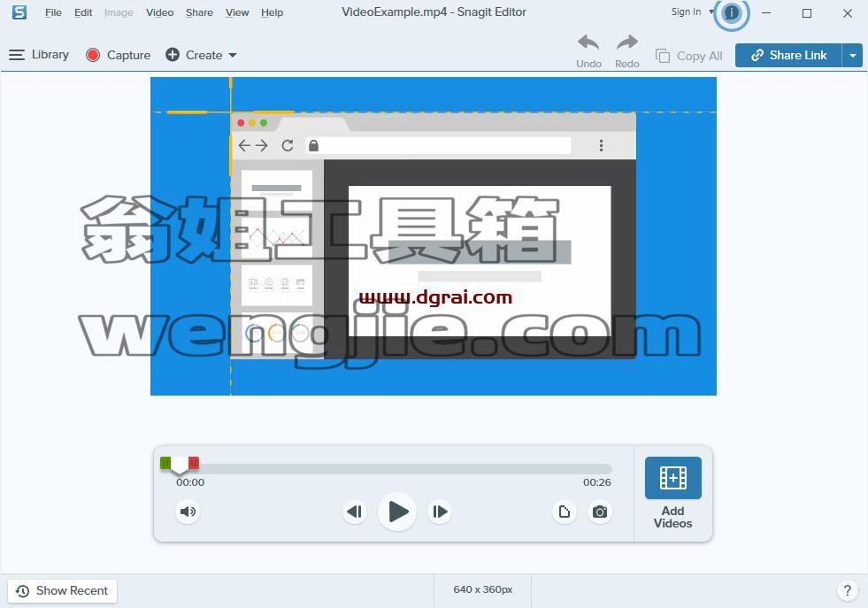The image size is (868, 608).
Task: Click the red end selection handle
Action: pyautogui.click(x=194, y=462)
